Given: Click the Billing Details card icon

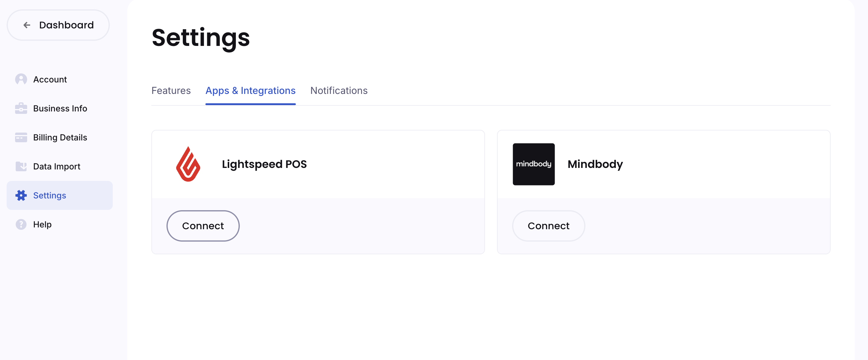Looking at the screenshot, I should coord(21,137).
